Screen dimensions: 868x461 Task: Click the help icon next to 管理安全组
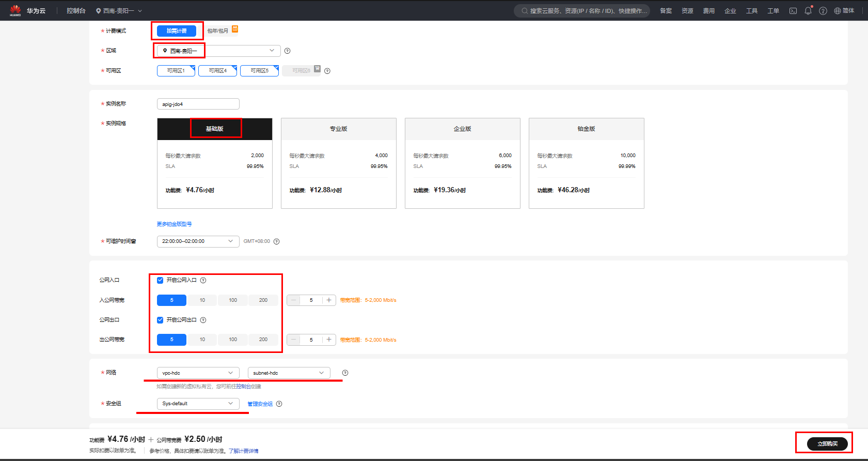(279, 404)
